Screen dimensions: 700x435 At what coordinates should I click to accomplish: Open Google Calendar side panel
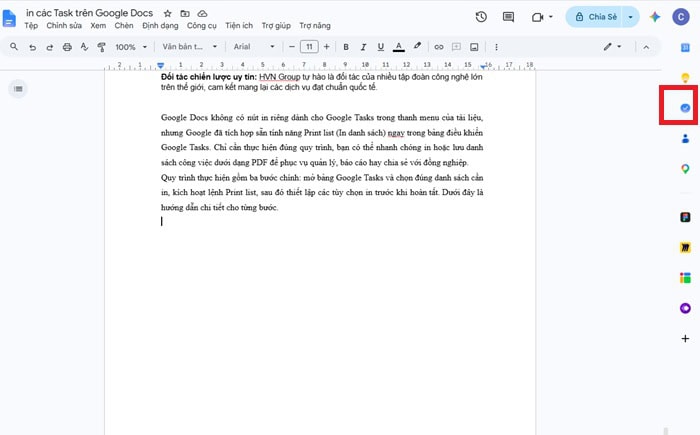[685, 47]
